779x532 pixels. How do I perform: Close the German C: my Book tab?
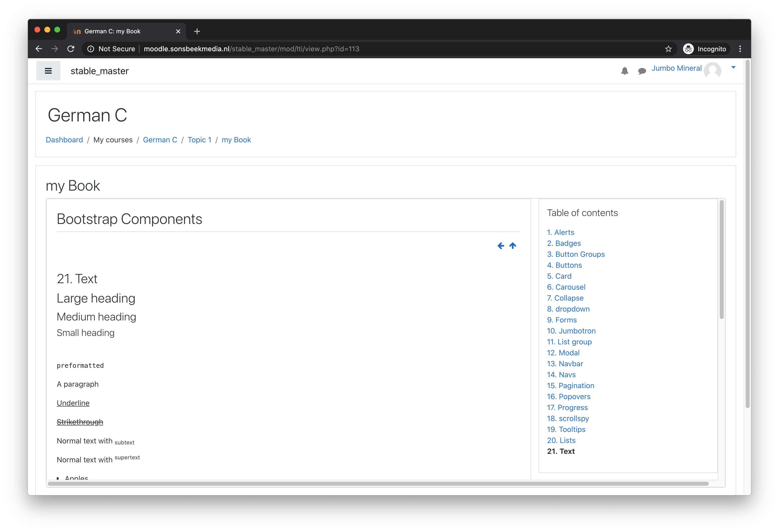click(178, 31)
